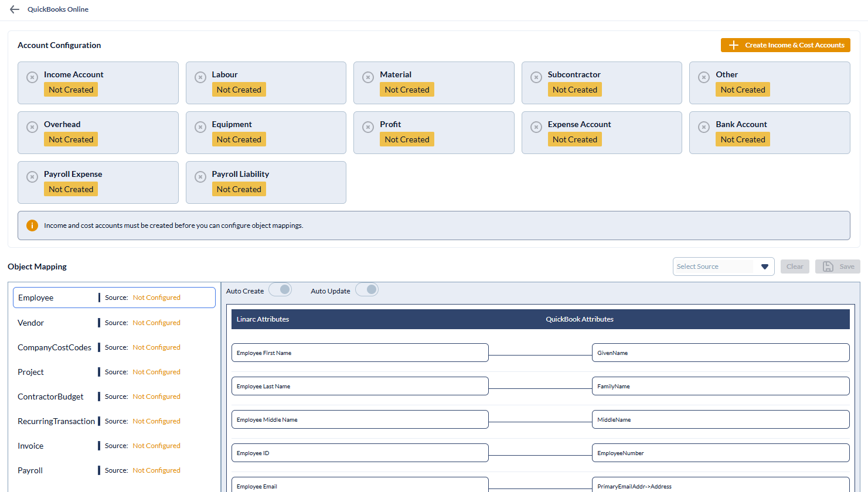Click the Income Account Not Created badge
Screen dimensions: 868x492
click(x=71, y=90)
